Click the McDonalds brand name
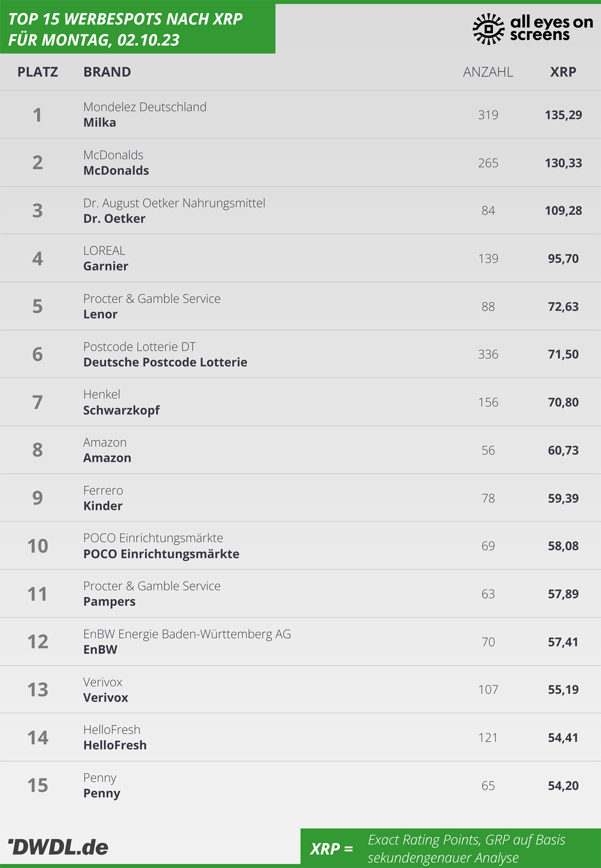The image size is (601, 868). coord(116,171)
